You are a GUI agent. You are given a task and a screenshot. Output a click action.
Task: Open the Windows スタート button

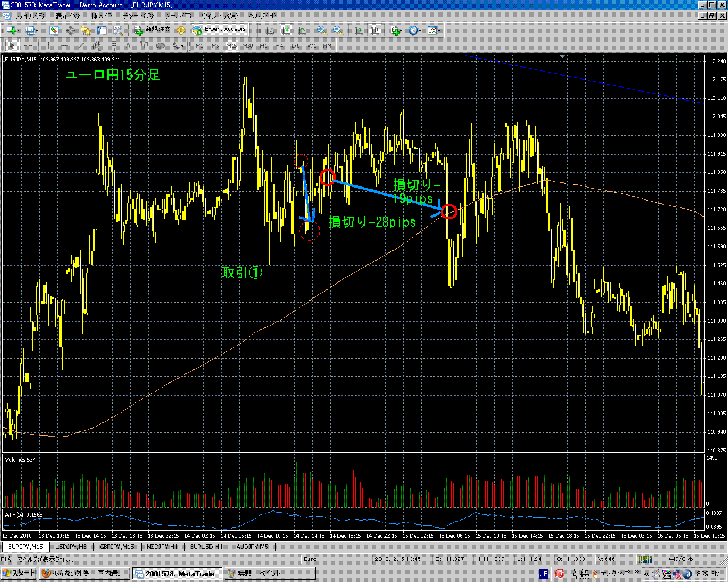coord(19,573)
